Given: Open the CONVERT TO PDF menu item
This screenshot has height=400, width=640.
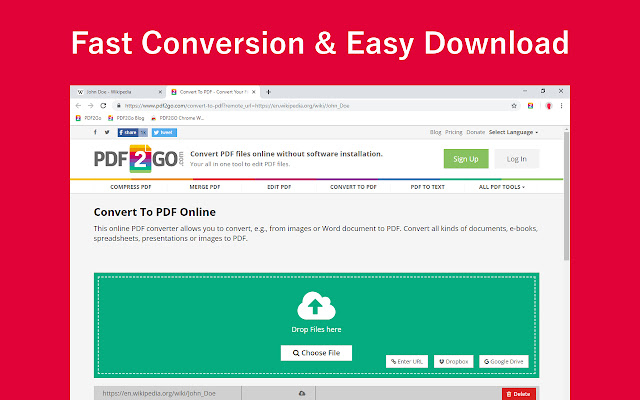Looking at the screenshot, I should 353,187.
